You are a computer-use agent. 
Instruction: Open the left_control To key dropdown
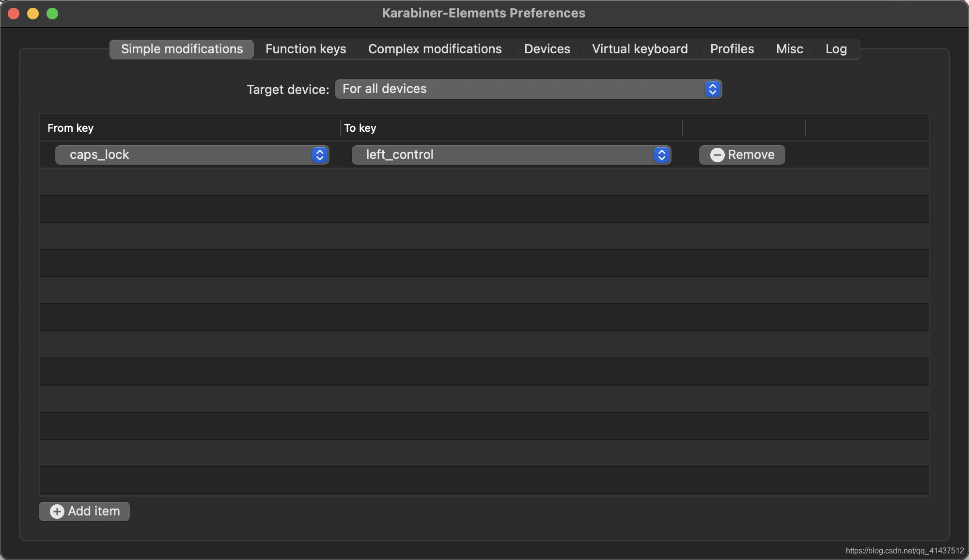pos(504,155)
